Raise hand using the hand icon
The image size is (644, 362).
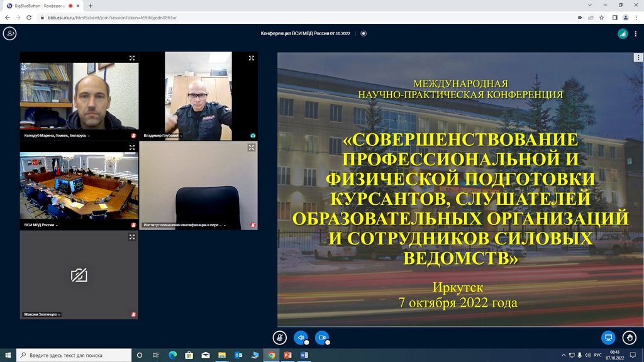tap(629, 337)
